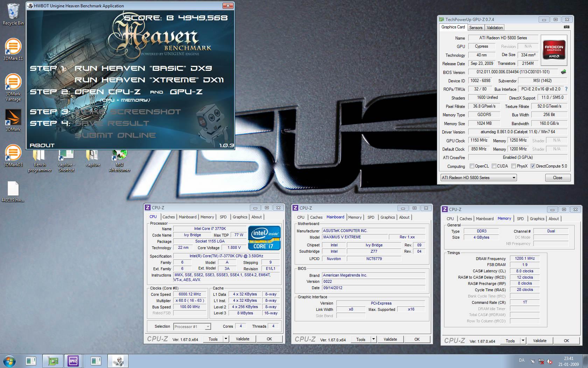Open CPU tab in CPU-Z Memory window
This screenshot has height=368, width=588.
point(450,219)
